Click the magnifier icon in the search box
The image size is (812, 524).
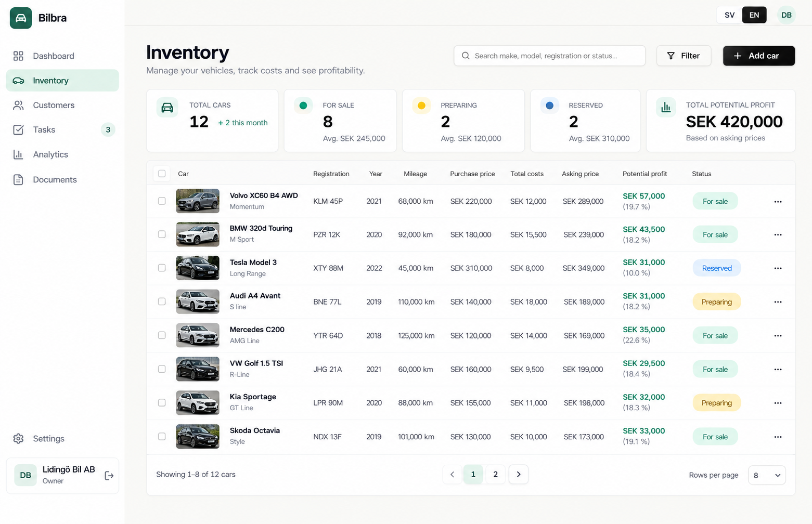click(466, 56)
